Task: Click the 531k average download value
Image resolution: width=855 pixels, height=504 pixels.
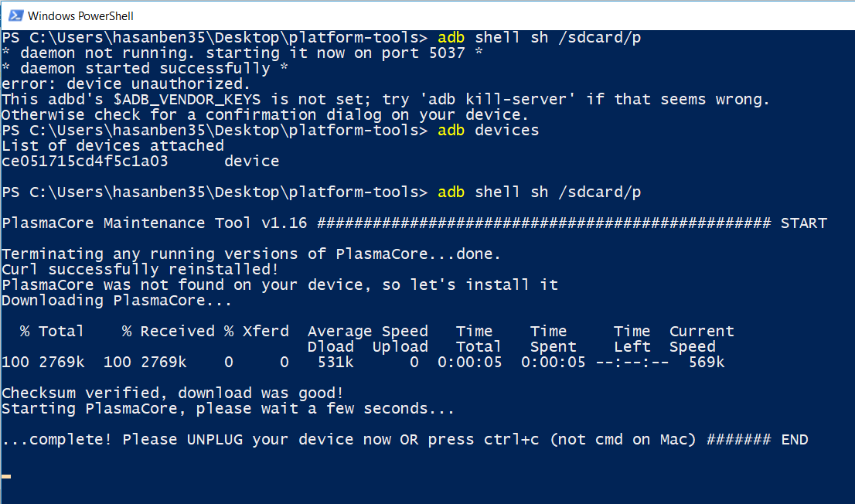Action: (x=336, y=363)
